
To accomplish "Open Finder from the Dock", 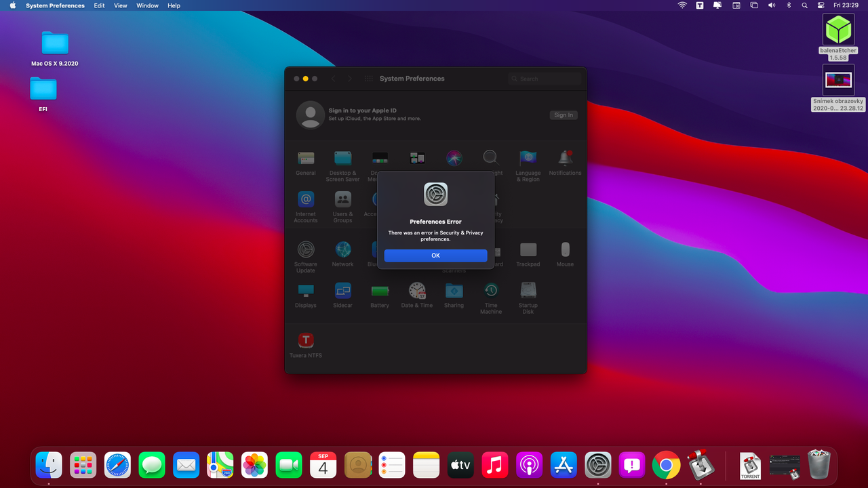I will coord(49,465).
